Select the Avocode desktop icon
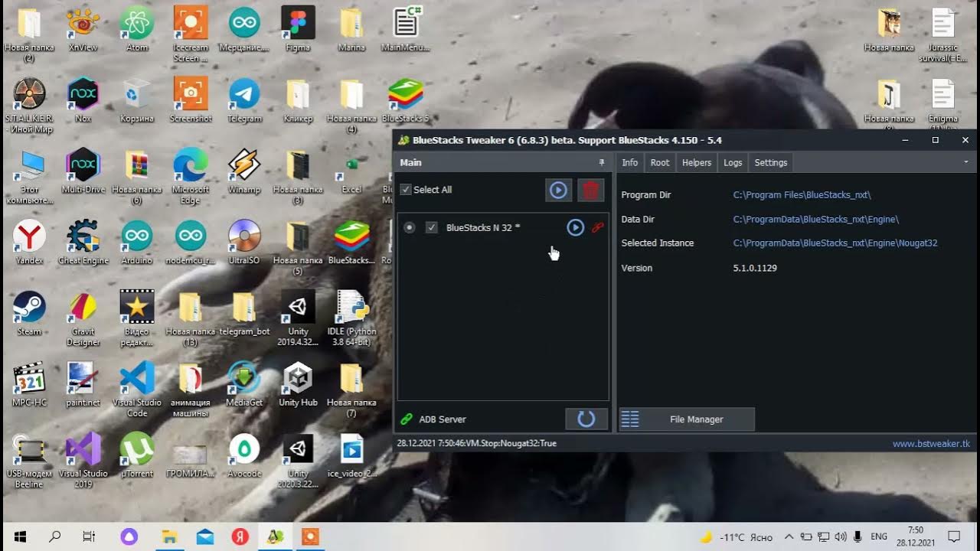980x551 pixels. coord(244,455)
